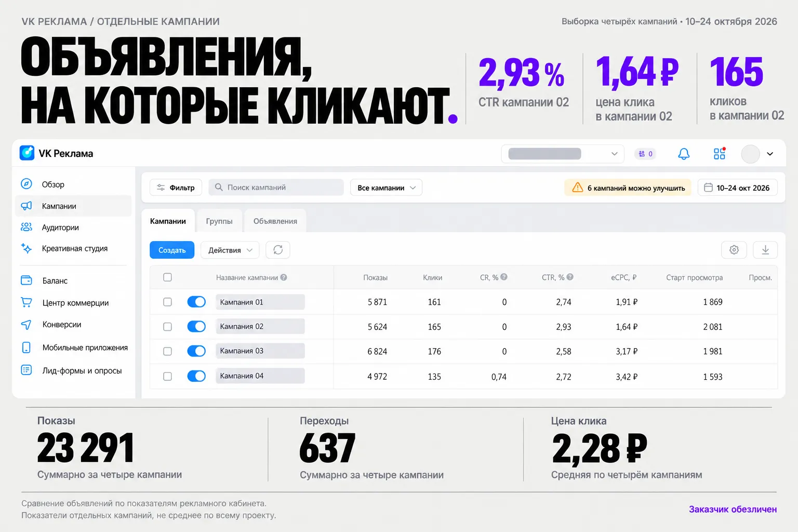Image resolution: width=798 pixels, height=532 pixels.
Task: Open Конверсии section
Action: pos(73,325)
